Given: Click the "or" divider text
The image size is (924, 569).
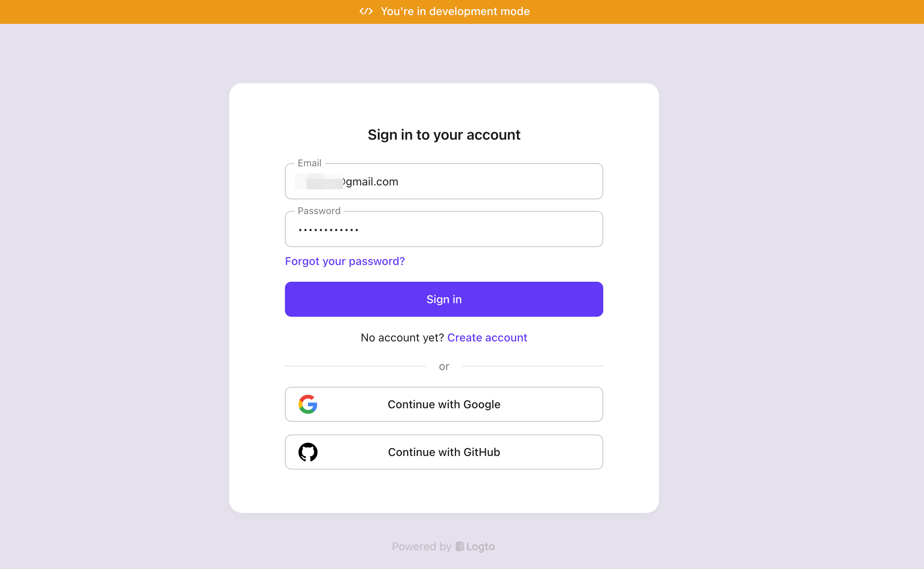Looking at the screenshot, I should (444, 366).
